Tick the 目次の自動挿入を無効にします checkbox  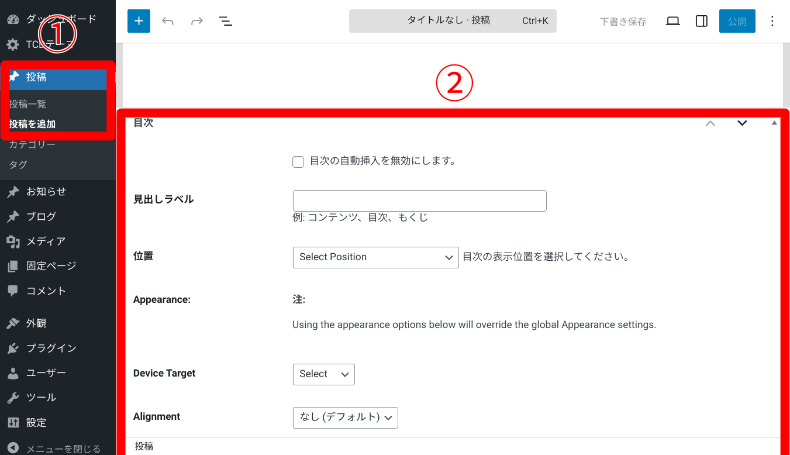298,162
